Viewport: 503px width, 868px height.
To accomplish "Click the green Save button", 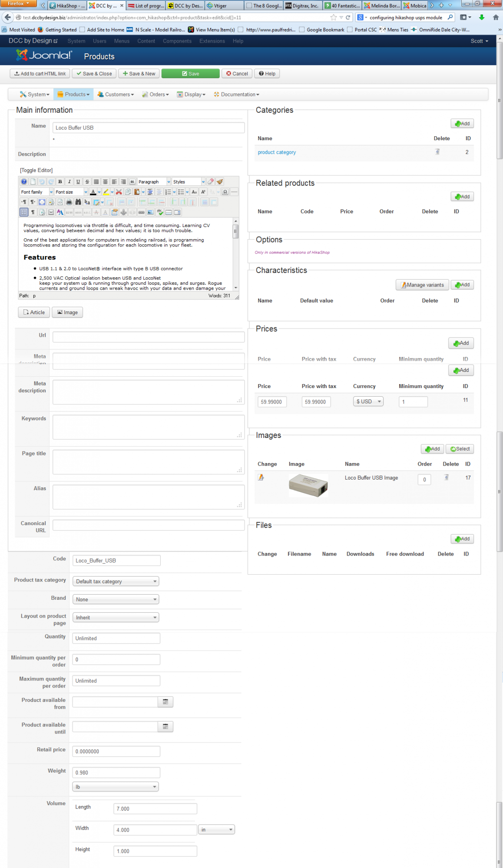I will point(190,73).
